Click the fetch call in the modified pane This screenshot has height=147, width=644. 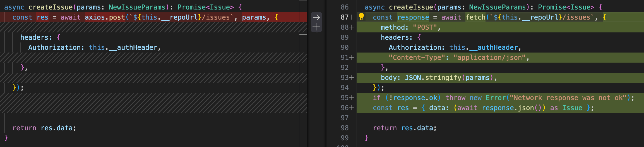(x=476, y=17)
